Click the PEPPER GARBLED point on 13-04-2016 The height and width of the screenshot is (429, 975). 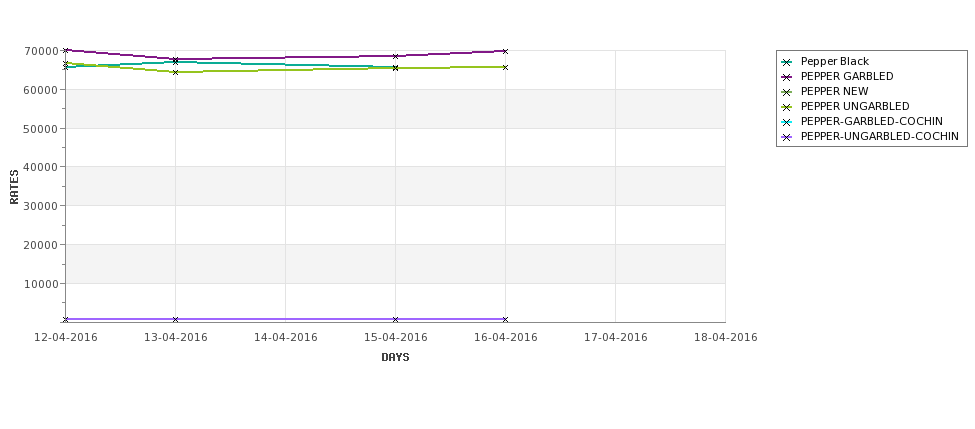(x=175, y=60)
